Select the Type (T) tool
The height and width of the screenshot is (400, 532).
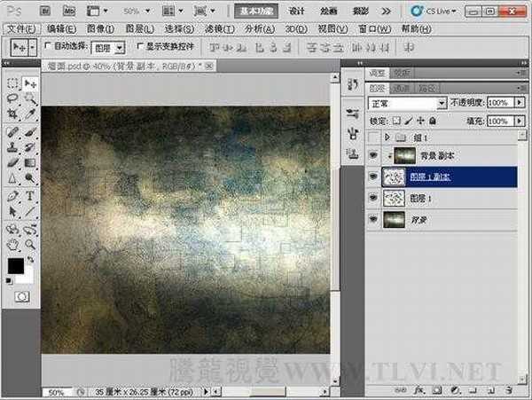click(31, 195)
